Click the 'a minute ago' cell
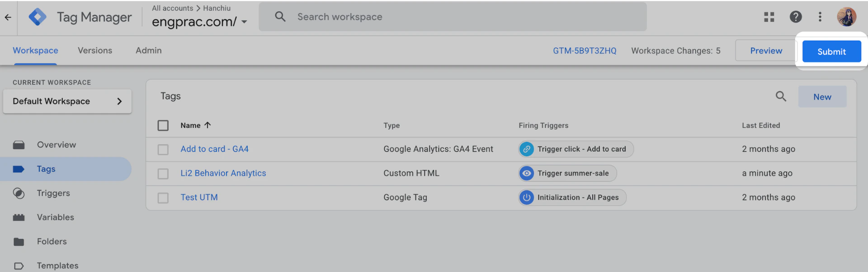This screenshot has width=868, height=272. pyautogui.click(x=767, y=173)
